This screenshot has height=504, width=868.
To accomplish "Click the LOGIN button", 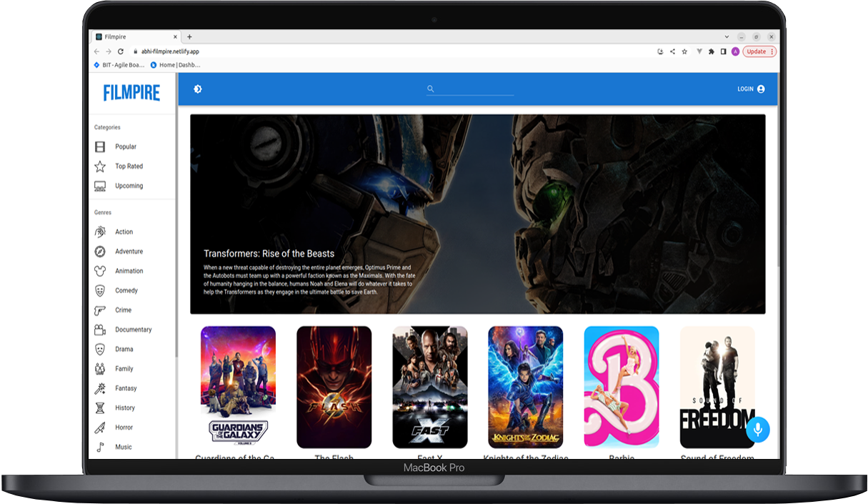I will tap(751, 89).
